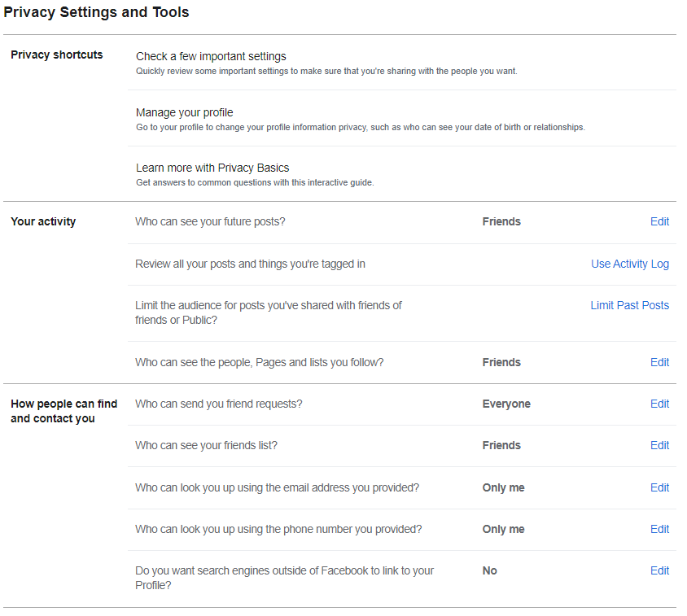Click the 'Everyone' value for friend requests
The height and width of the screenshot is (616, 687).
point(506,404)
